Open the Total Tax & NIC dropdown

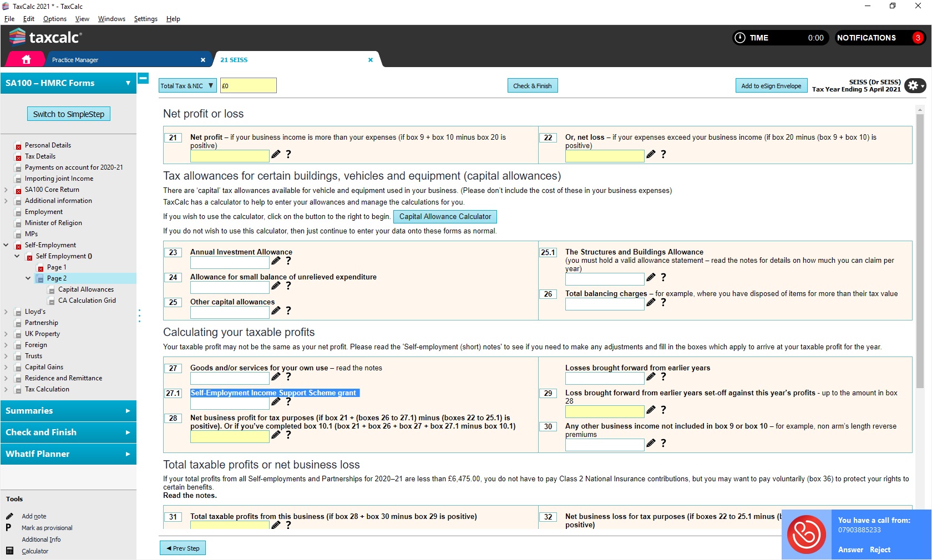coord(188,86)
